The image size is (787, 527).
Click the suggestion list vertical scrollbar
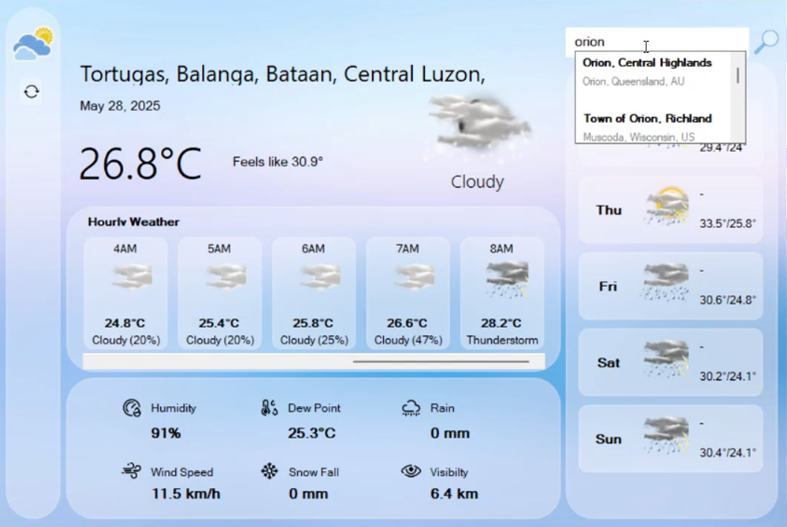[x=738, y=97]
